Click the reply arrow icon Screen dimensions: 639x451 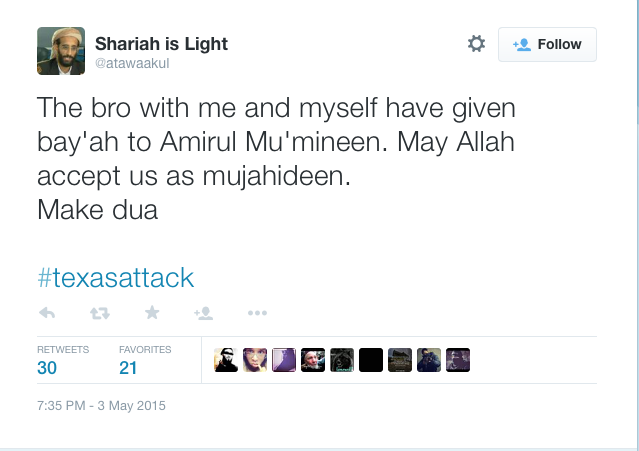point(47,313)
